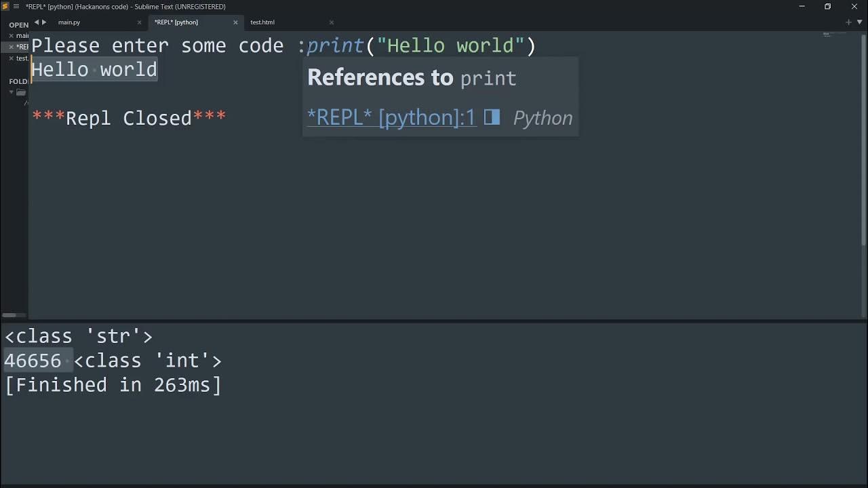The image size is (868, 488).
Task: Close the test file in open files sidebar
Action: tap(11, 58)
